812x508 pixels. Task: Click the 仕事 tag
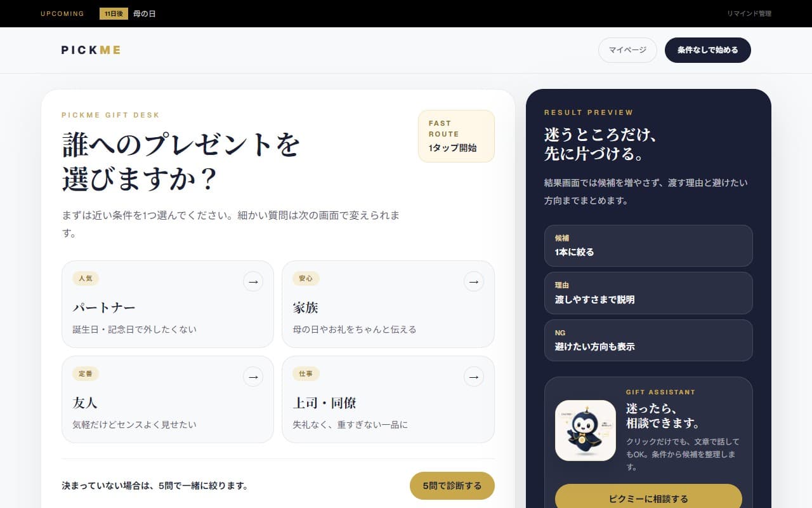point(306,373)
